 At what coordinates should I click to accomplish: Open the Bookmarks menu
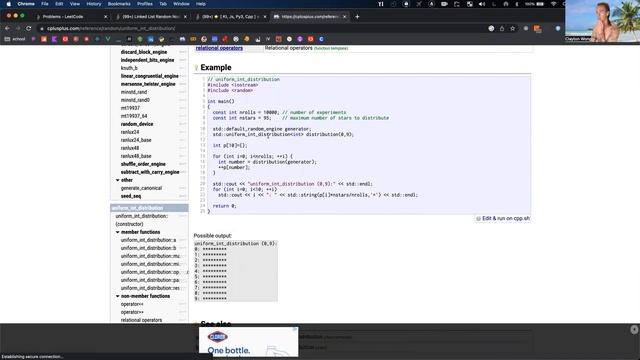pos(119,4)
